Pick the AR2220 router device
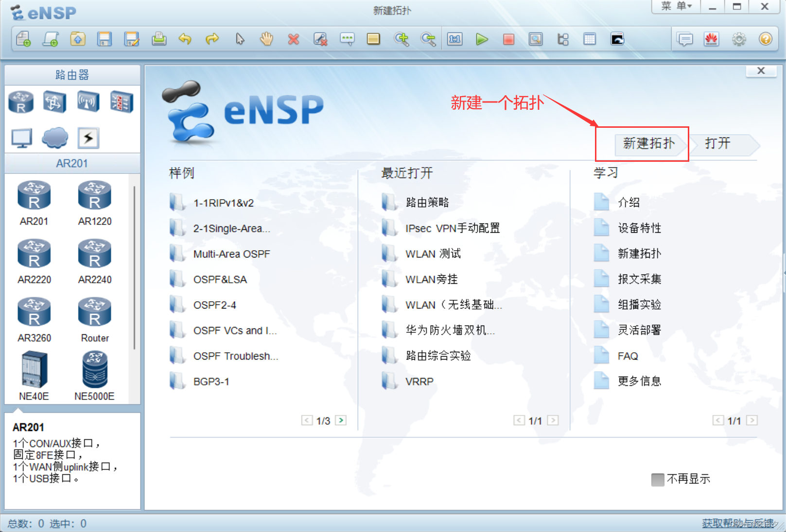 tap(34, 261)
